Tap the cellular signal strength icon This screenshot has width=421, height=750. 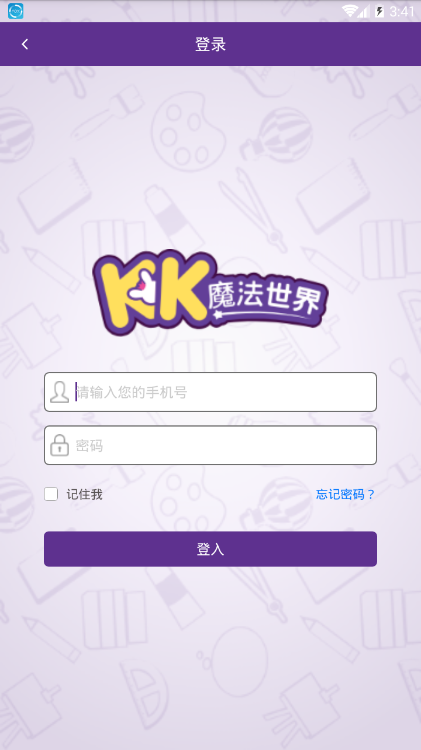coord(364,11)
